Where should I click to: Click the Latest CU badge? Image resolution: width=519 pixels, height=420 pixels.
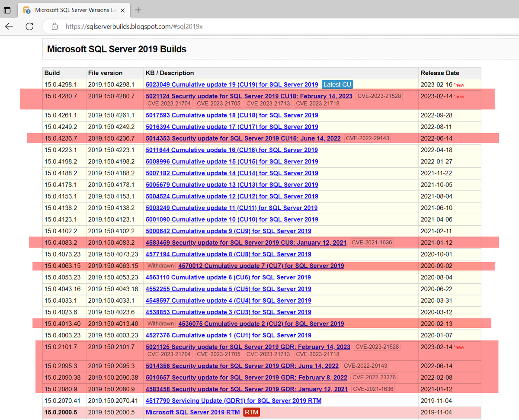(337, 85)
